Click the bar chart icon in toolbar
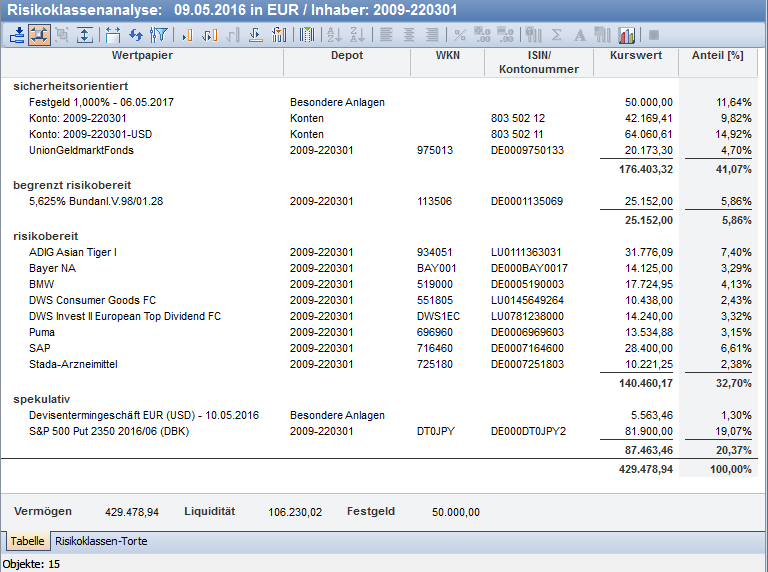 click(x=627, y=35)
